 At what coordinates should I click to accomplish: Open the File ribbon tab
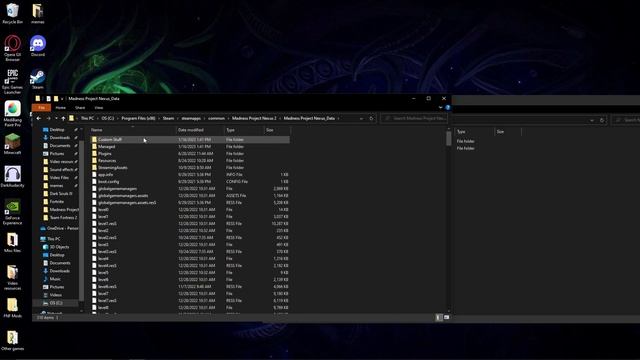pyautogui.click(x=42, y=108)
